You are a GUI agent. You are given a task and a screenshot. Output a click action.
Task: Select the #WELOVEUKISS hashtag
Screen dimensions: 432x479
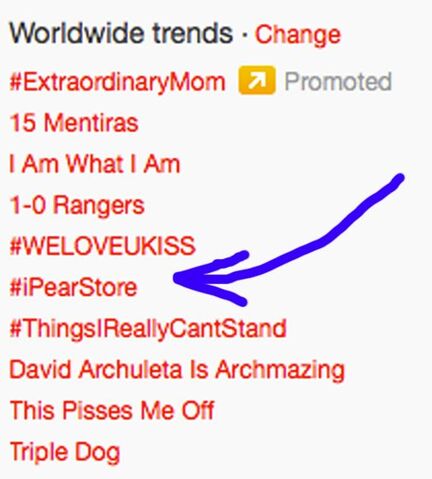tap(102, 246)
